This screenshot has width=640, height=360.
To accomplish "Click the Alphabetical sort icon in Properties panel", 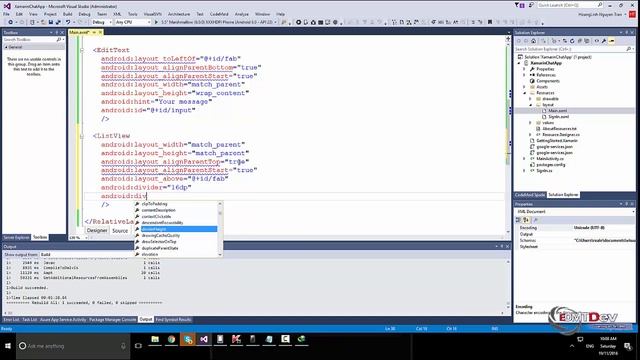I will 526,220.
